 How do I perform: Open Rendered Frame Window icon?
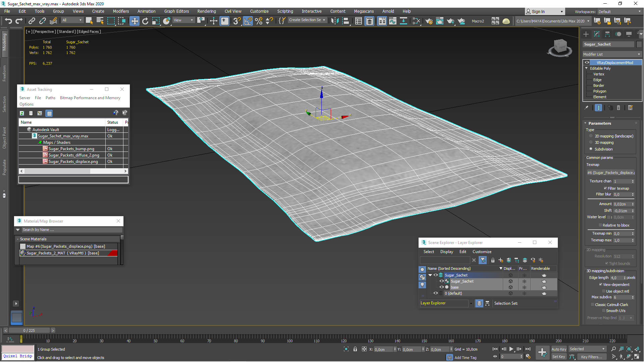(440, 21)
